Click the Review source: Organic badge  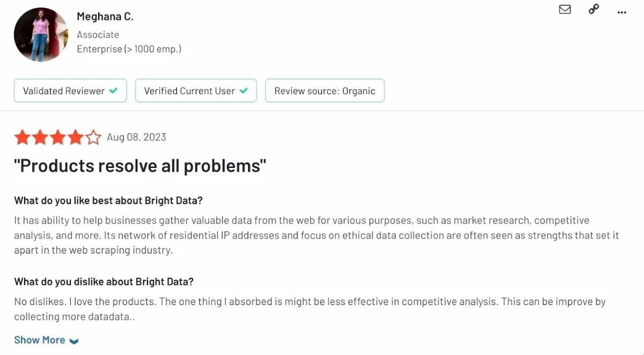(x=325, y=91)
